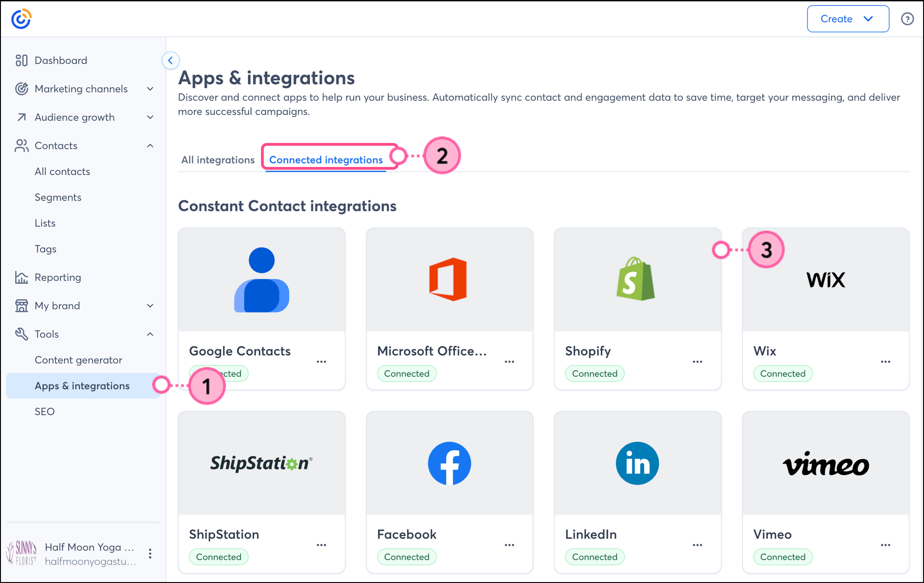Click Connected badge under Shopify
This screenshot has height=583, width=924.
pos(595,374)
